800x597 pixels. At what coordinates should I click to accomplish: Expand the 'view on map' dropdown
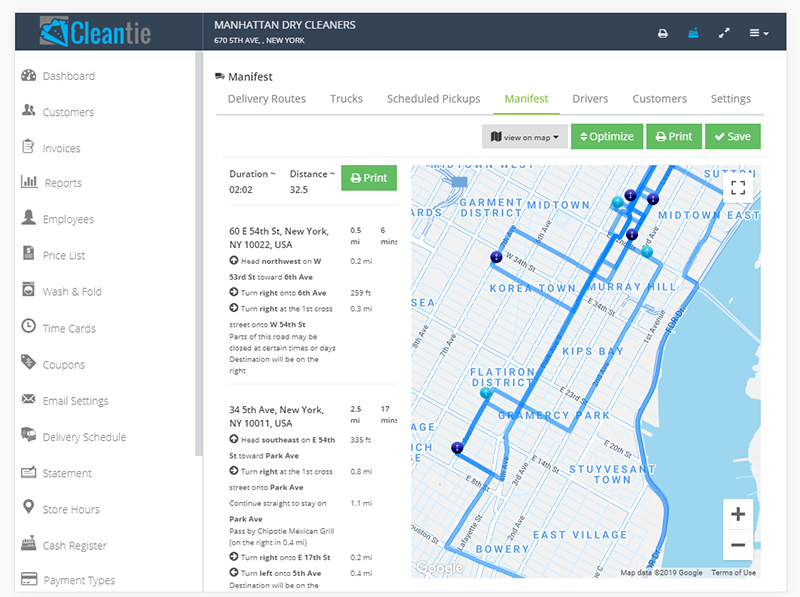point(524,137)
